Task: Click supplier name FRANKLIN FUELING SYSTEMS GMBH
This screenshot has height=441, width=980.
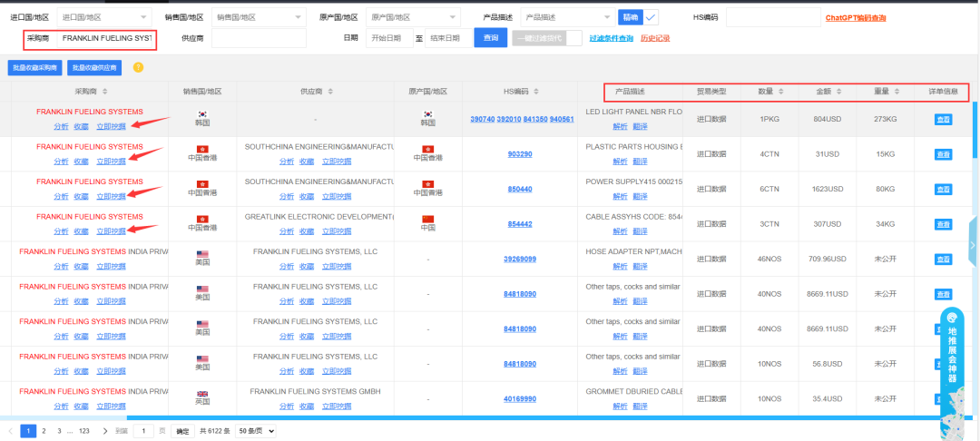Action: point(315,392)
